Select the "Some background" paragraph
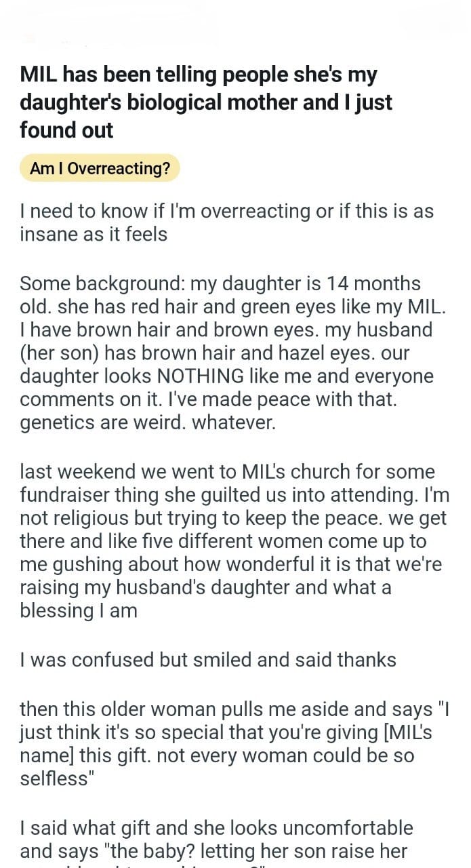 (232, 353)
